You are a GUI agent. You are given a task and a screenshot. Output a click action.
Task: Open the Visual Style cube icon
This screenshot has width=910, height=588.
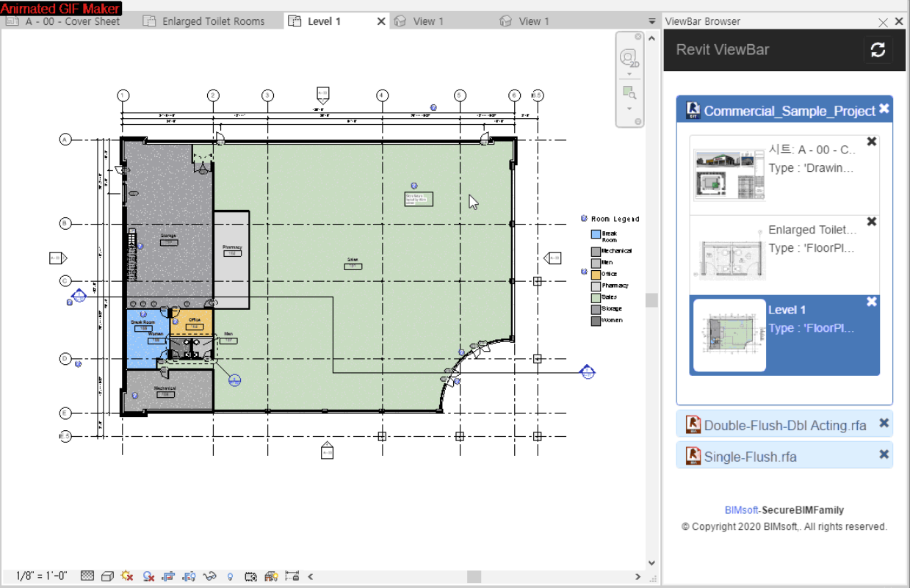(x=107, y=576)
